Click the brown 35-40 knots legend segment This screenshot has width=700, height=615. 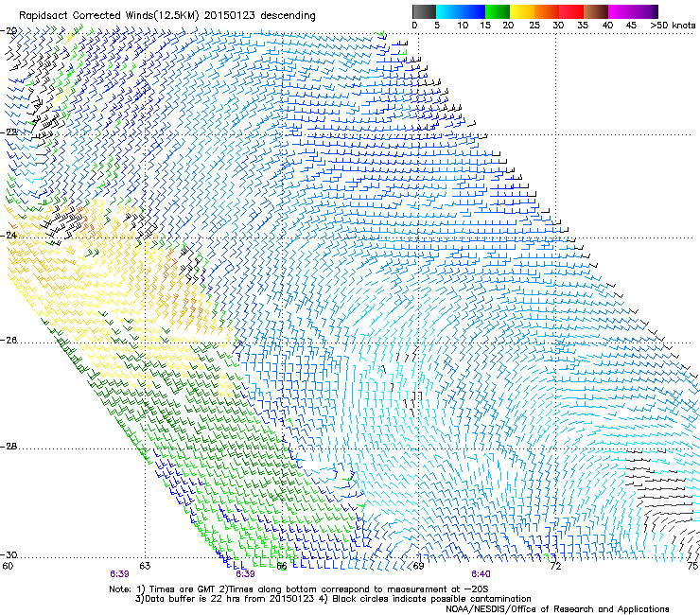pyautogui.click(x=596, y=11)
